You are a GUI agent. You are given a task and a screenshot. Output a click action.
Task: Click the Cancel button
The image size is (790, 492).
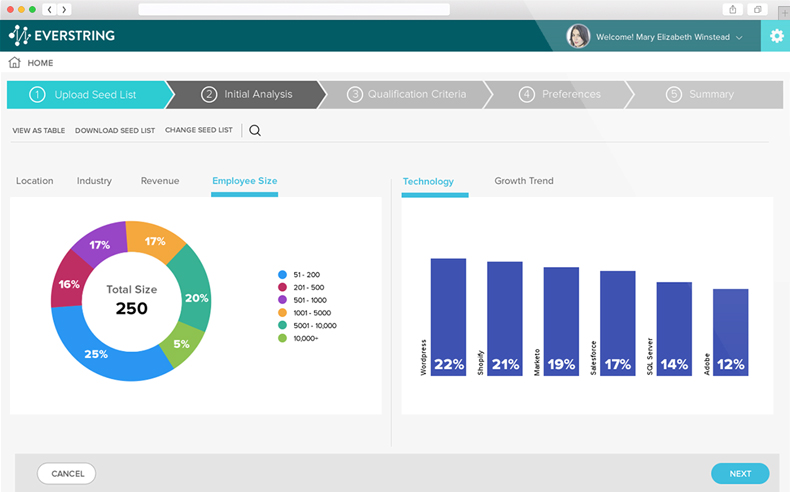click(67, 474)
